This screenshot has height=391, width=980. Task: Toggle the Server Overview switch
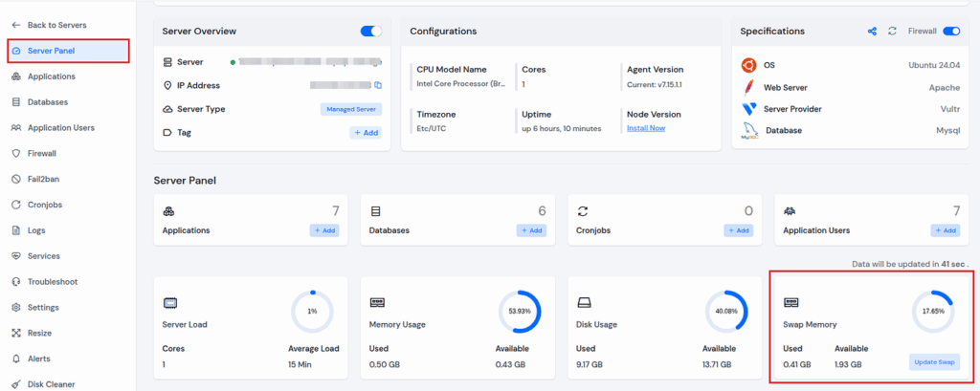pyautogui.click(x=370, y=32)
